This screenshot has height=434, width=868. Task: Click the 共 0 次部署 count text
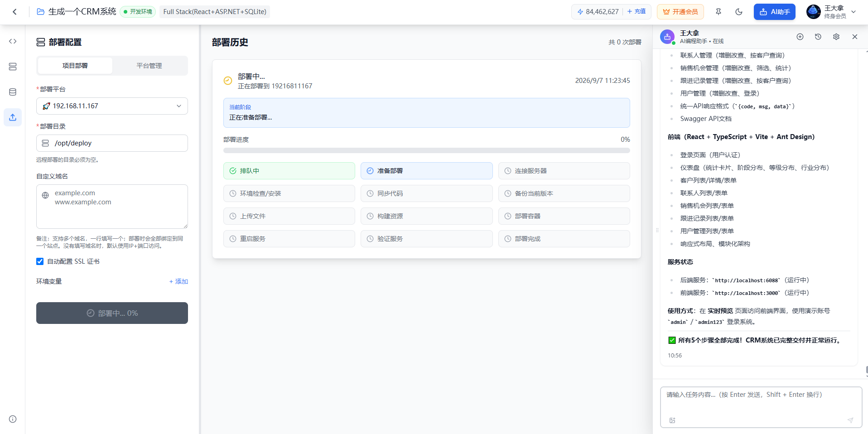tap(625, 42)
